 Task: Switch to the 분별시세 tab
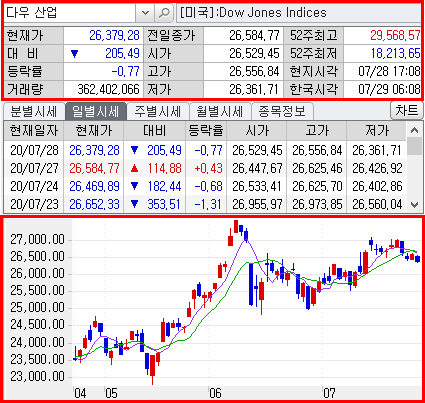click(33, 111)
